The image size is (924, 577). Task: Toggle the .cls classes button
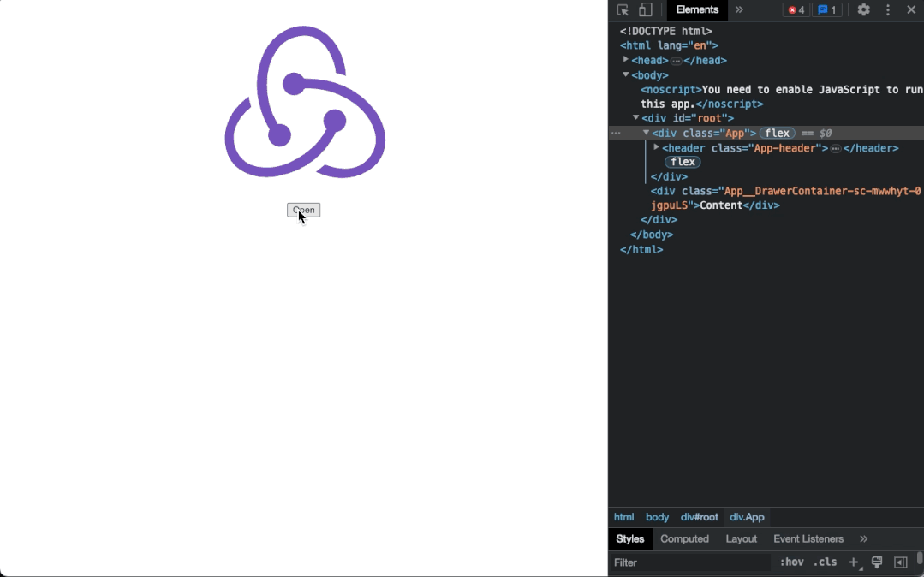825,562
